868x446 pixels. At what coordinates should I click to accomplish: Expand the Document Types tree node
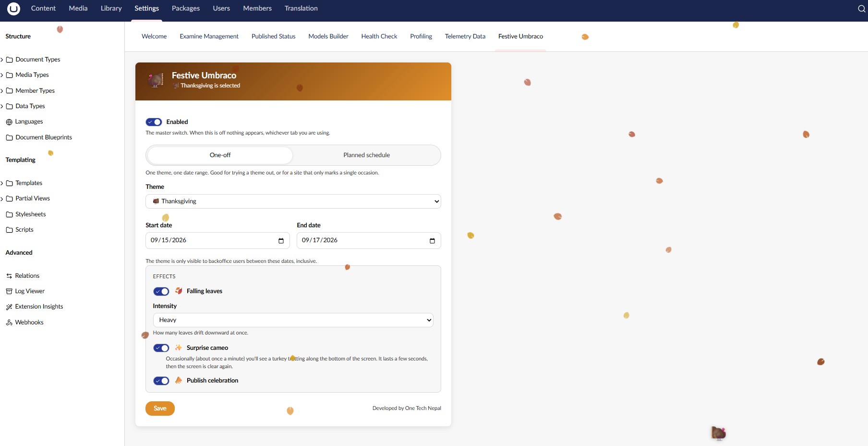[x=2, y=60]
